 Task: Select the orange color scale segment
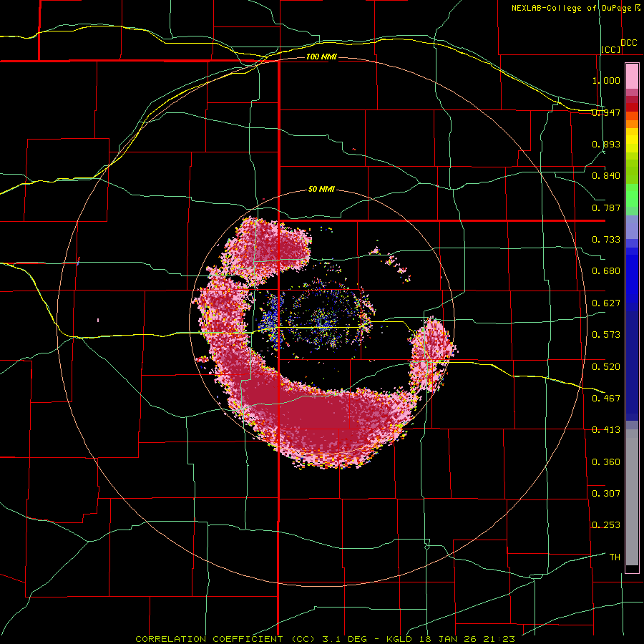[x=632, y=124]
